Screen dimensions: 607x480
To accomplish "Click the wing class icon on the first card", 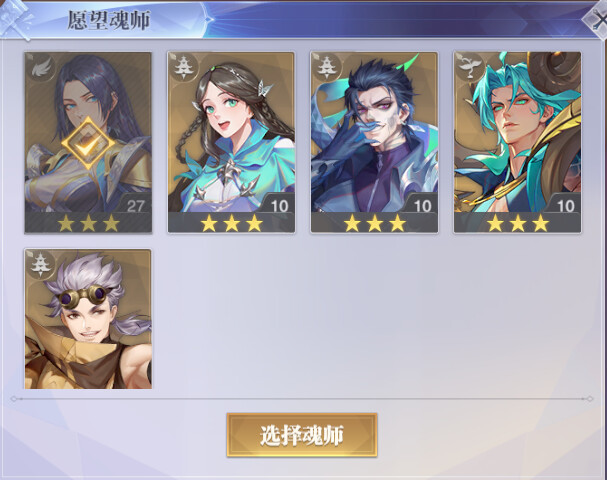I will 43,68.
